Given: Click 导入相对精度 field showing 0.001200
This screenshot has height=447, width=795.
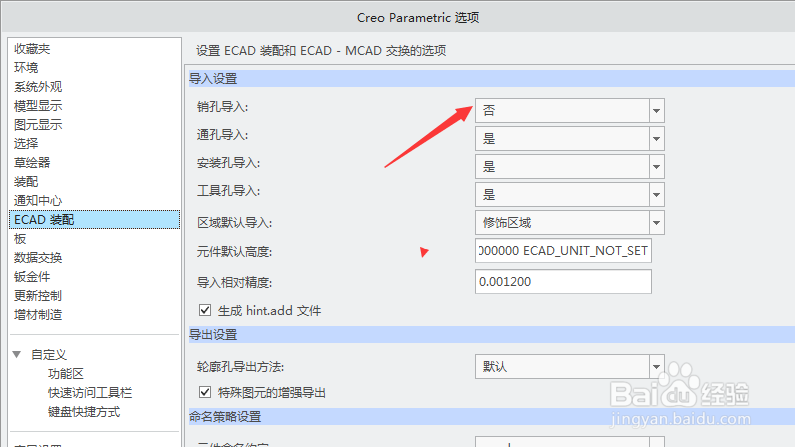Looking at the screenshot, I should [563, 281].
